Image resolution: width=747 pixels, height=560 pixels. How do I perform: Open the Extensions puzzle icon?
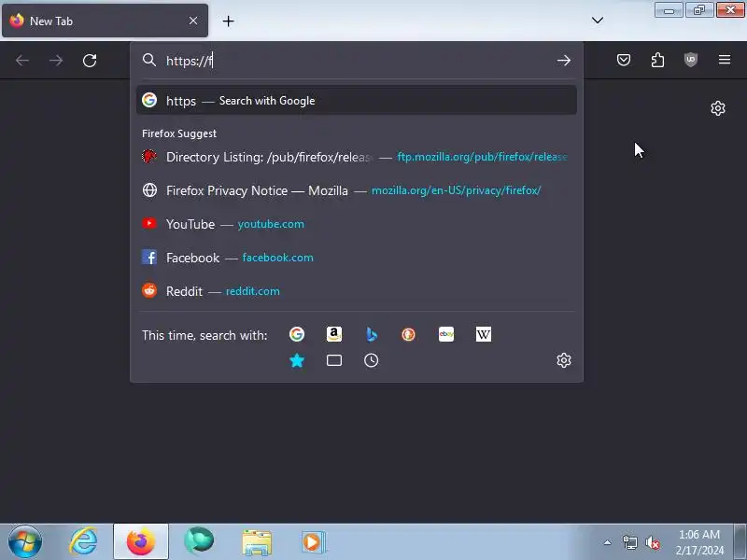coord(657,60)
